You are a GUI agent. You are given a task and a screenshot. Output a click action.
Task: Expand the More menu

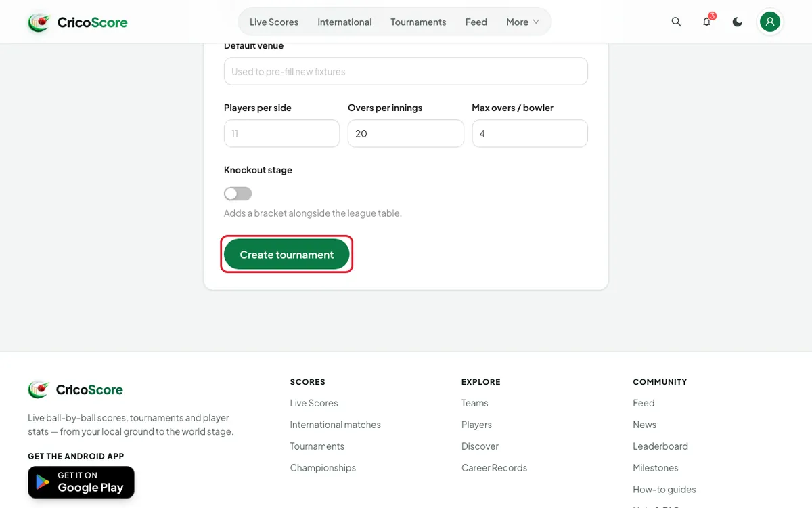(522, 22)
